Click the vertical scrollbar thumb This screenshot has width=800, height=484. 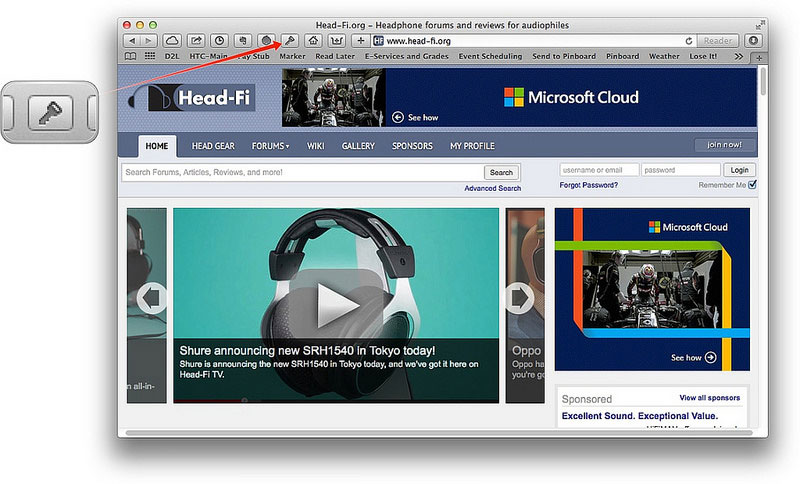[763, 81]
